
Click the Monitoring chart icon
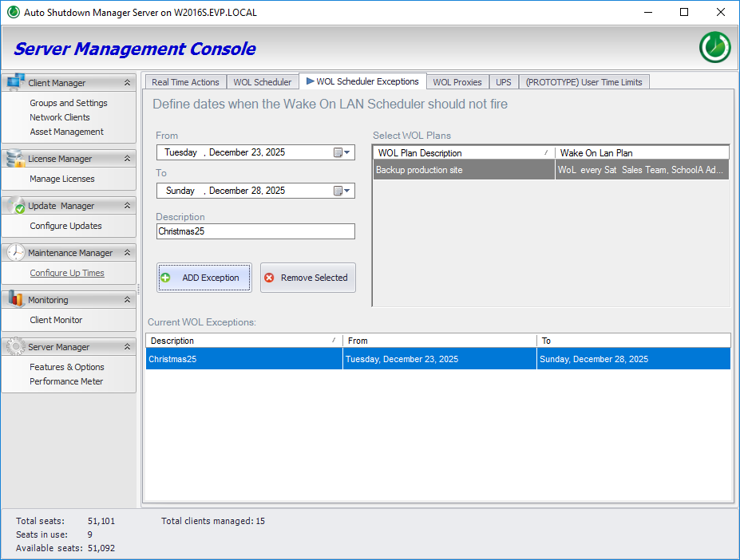pos(15,299)
